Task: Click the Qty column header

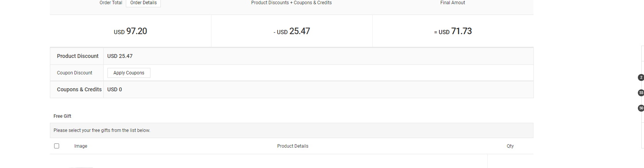Action: pos(510,146)
